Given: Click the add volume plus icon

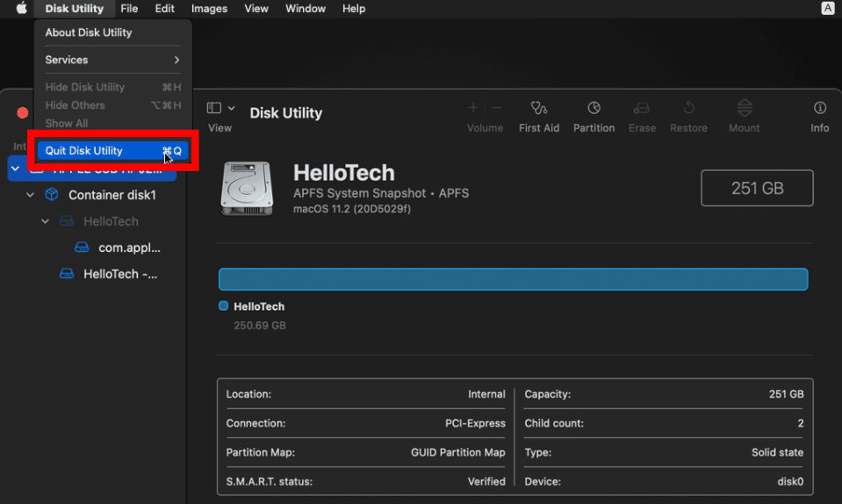Looking at the screenshot, I should pos(472,108).
